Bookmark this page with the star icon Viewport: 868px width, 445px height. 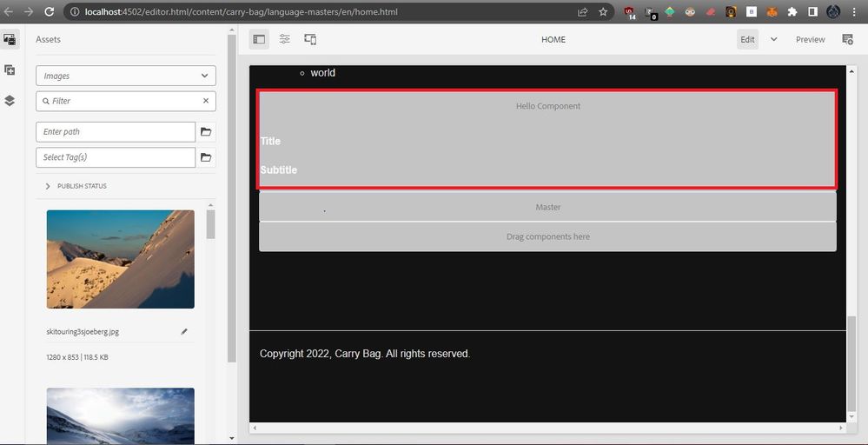pyautogui.click(x=603, y=11)
